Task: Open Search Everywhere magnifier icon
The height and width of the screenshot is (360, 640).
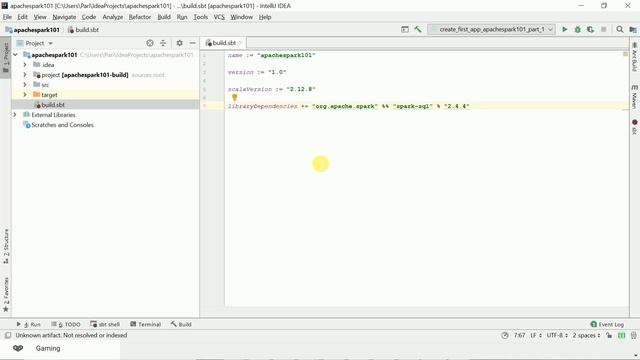Action: [x=620, y=29]
